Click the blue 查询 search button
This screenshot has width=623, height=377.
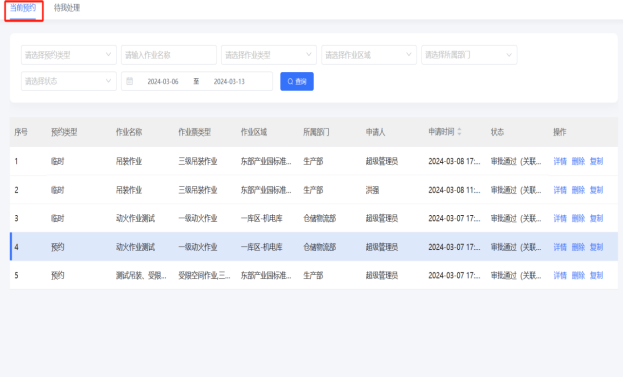297,81
